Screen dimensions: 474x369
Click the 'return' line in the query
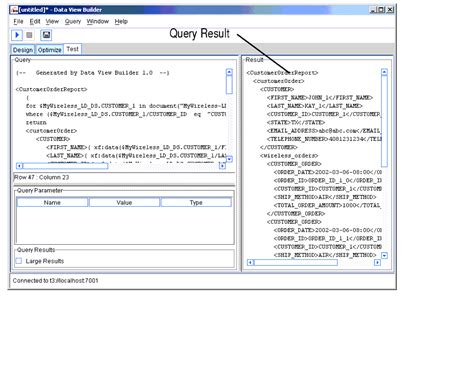pos(36,122)
